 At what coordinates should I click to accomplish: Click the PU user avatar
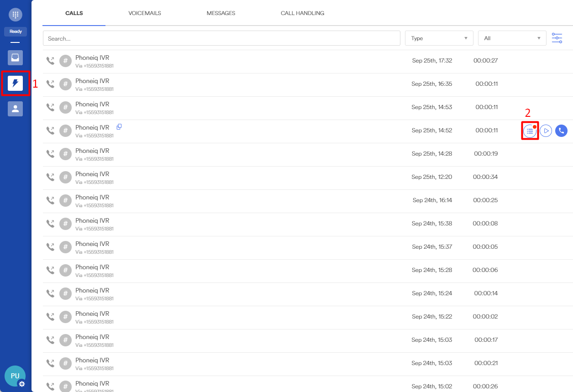(15, 376)
